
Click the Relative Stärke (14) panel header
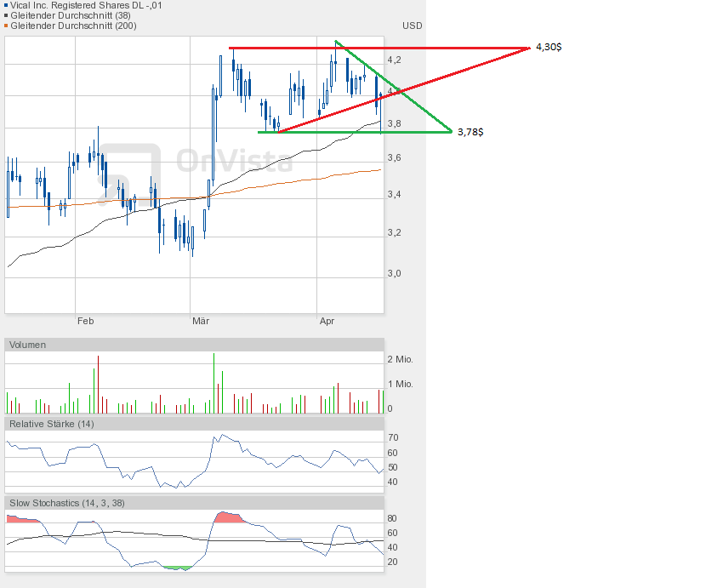[x=194, y=424]
